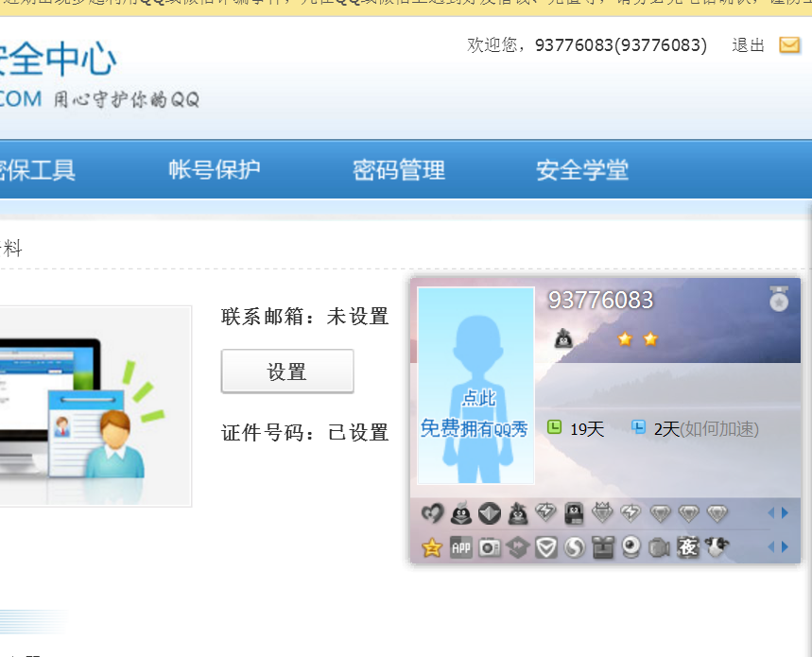Click the round dark diamond badge icon
The height and width of the screenshot is (657, 812).
tap(490, 513)
